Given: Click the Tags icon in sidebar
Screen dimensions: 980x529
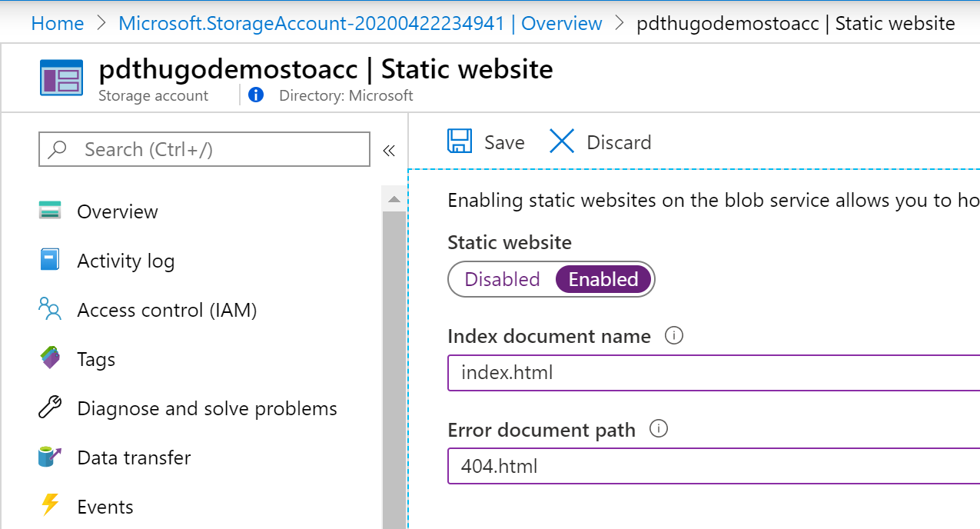Looking at the screenshot, I should [x=50, y=358].
